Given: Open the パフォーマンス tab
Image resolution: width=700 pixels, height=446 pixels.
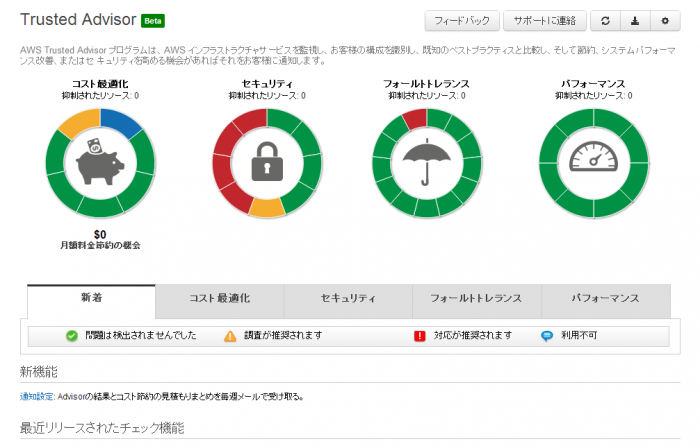Looking at the screenshot, I should click(606, 301).
